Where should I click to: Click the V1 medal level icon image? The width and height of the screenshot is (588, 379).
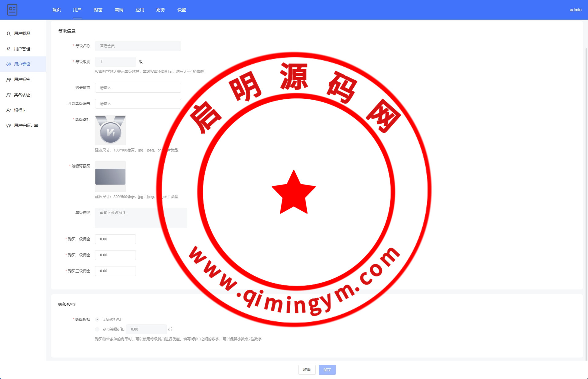pyautogui.click(x=110, y=130)
